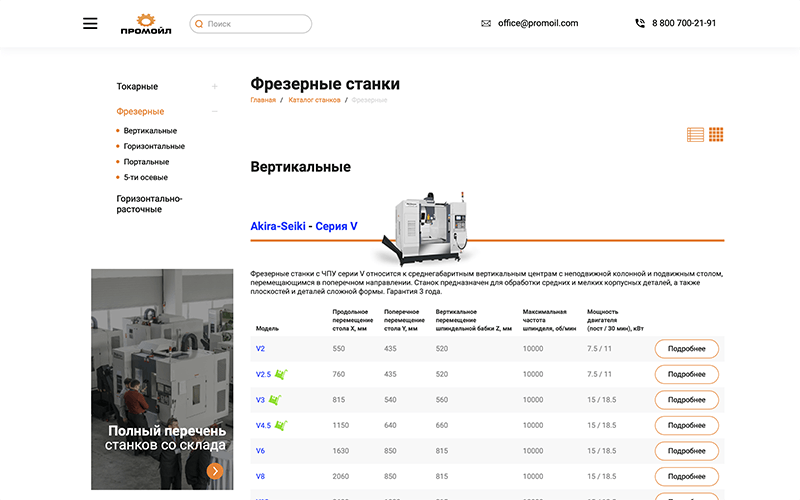Open the V8 model link
The image size is (800, 500).
coord(260,477)
